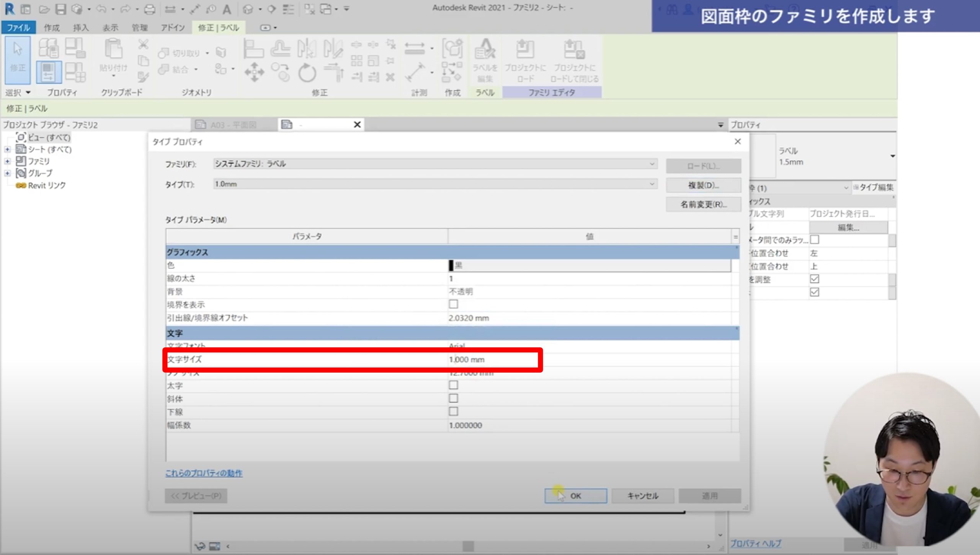
Task: Click the Print icon in quick access toolbar
Action: pos(150,9)
